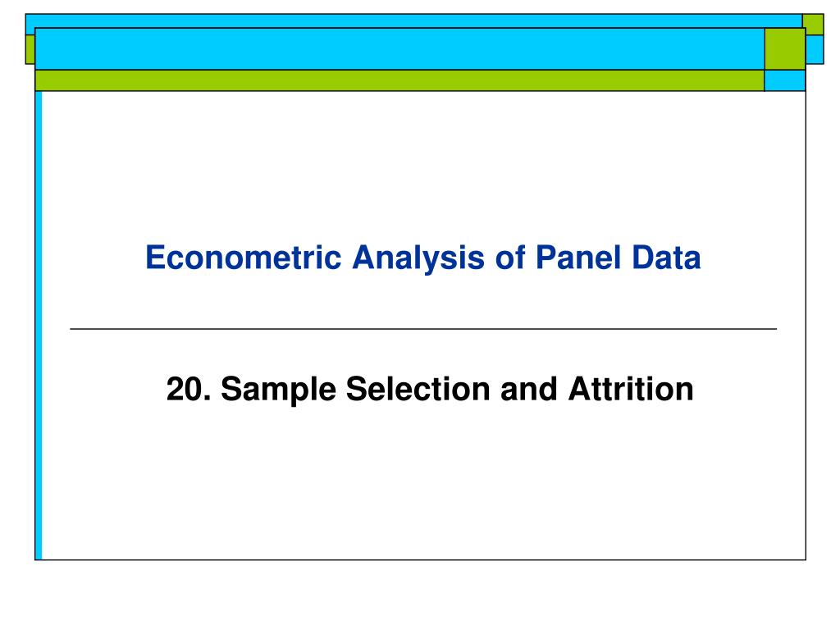Click the word "and" in the subtitle
The image size is (840, 630).
coord(529,389)
